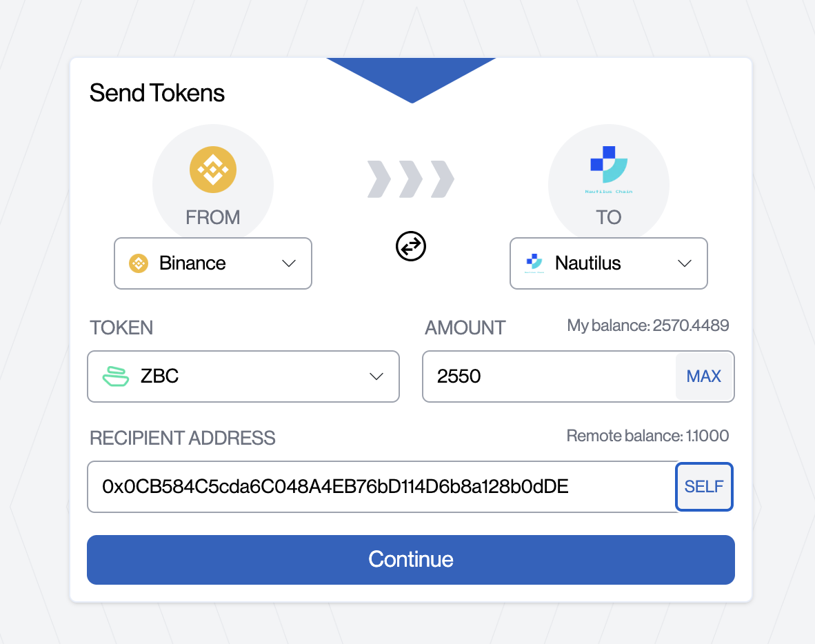Click the blue triangle at the card top
Image resolution: width=815 pixels, height=644 pixels.
coord(411,80)
